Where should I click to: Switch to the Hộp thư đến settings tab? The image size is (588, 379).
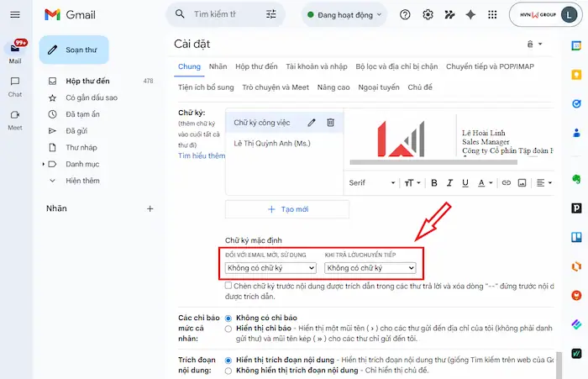256,66
